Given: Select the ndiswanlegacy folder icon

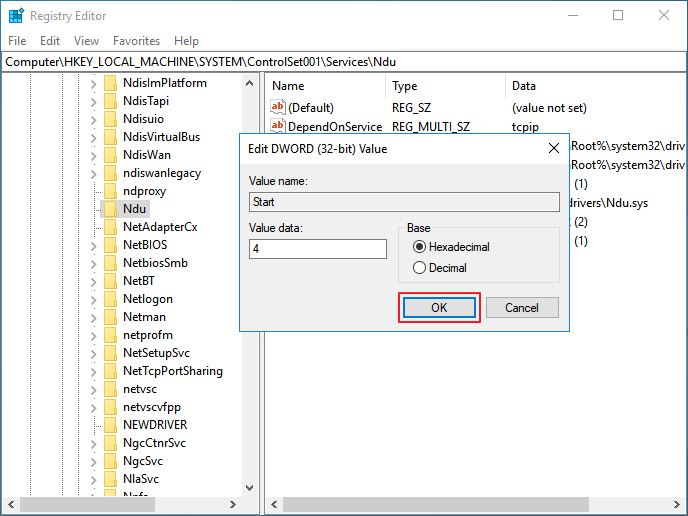Looking at the screenshot, I should [111, 173].
